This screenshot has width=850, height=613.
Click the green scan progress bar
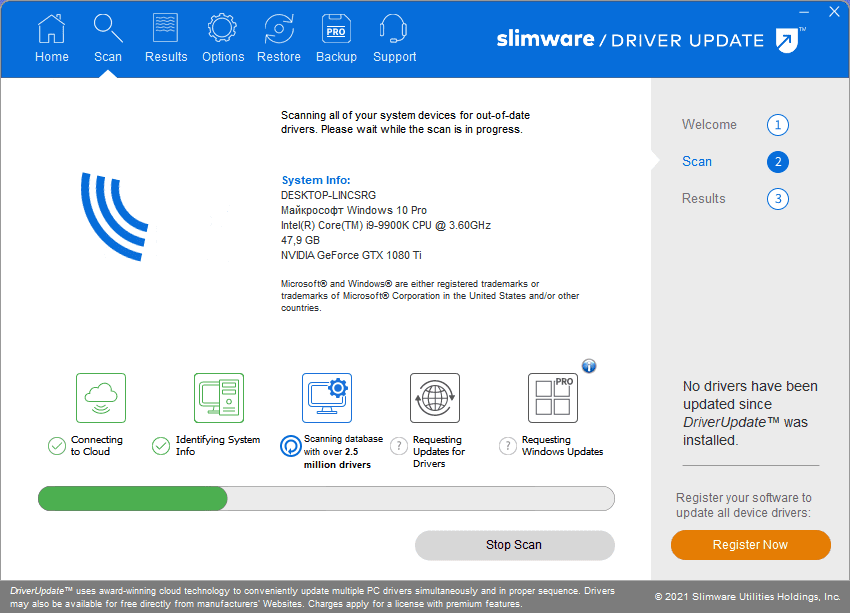tap(326, 499)
